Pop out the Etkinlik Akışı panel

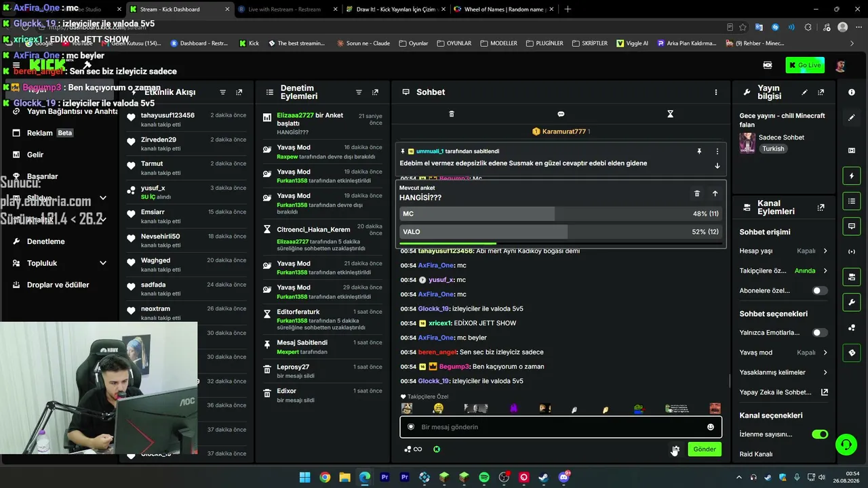point(239,92)
